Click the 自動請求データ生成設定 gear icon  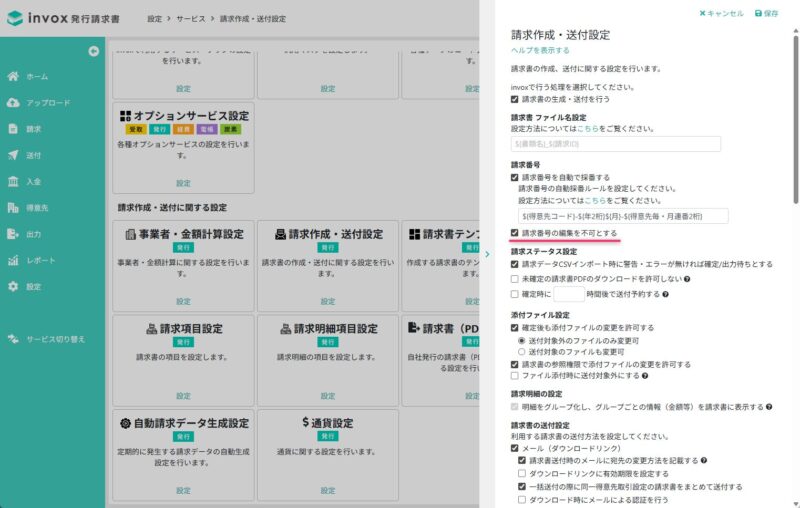(126, 423)
